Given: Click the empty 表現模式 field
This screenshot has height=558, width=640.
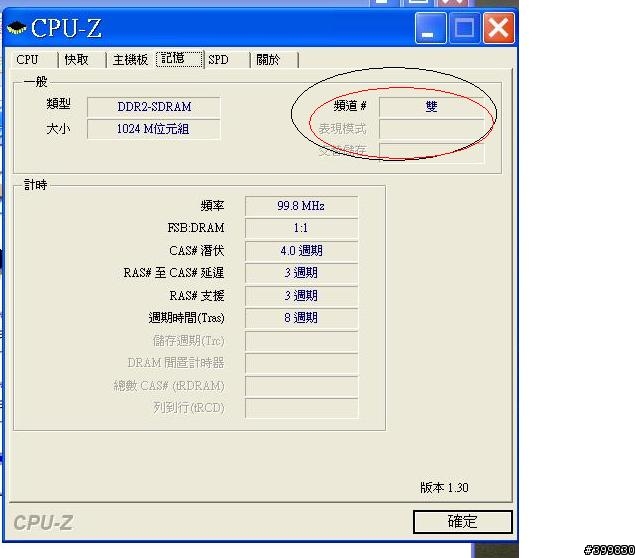Looking at the screenshot, I should (431, 129).
